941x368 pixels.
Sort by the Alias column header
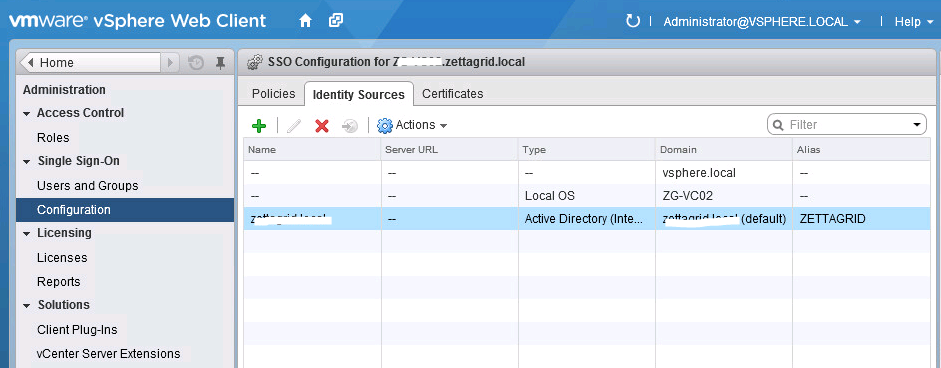coord(861,149)
